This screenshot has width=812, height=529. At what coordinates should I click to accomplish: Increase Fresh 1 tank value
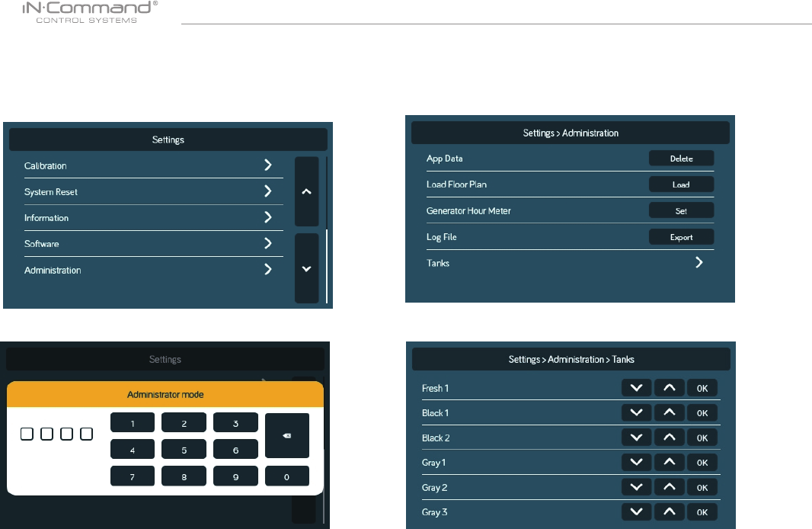670,388
